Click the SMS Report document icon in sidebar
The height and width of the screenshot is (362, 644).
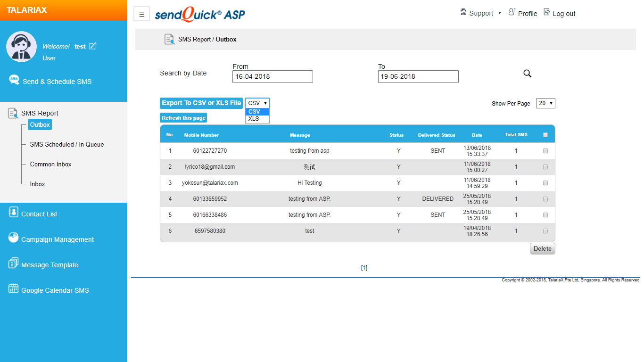coord(13,113)
